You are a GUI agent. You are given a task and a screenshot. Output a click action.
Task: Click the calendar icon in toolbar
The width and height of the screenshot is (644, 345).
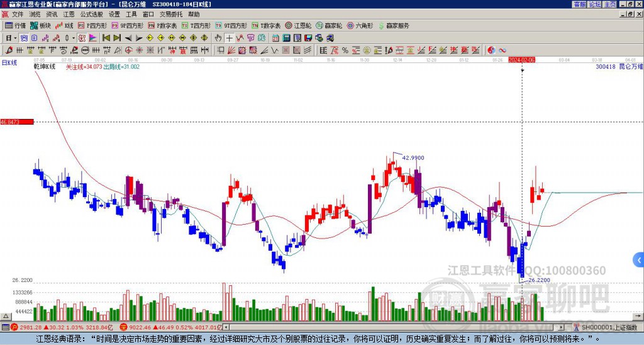tap(275, 38)
